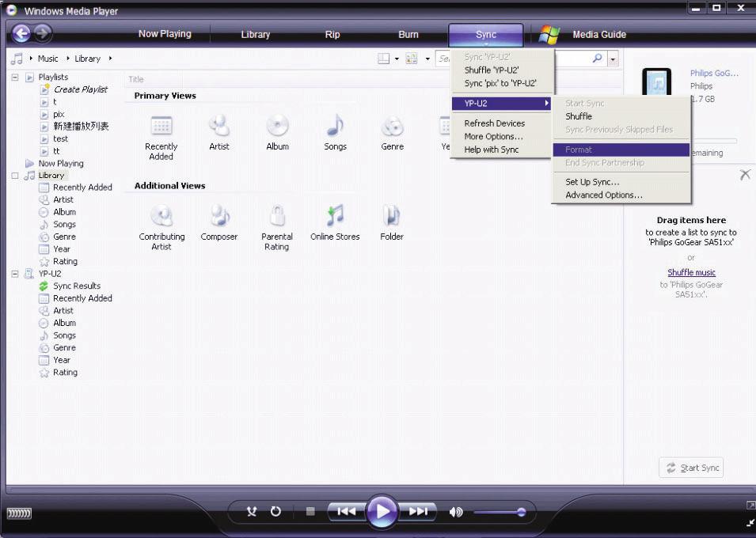This screenshot has height=538, width=756.
Task: Click the Back navigation arrow
Action: tap(21, 33)
